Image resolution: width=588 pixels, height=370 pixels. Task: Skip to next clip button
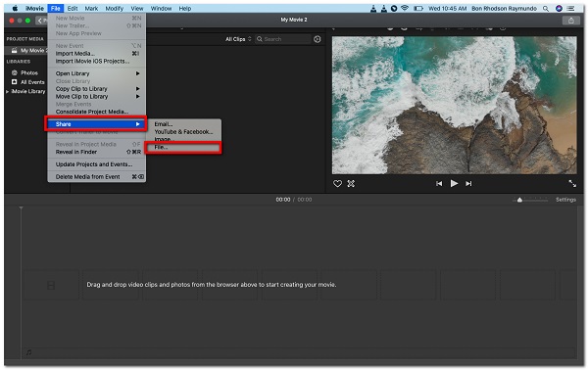(468, 183)
